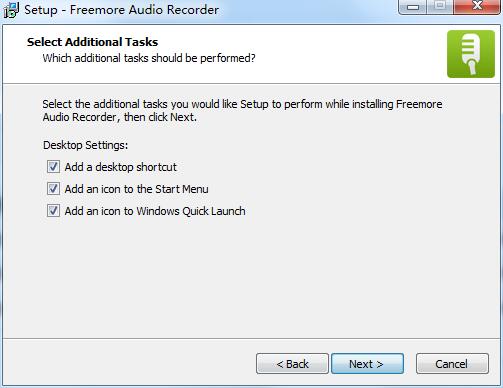Click the 'Which additional tasks should be performed?' subtitle
This screenshot has height=388, width=503.
pos(149,58)
